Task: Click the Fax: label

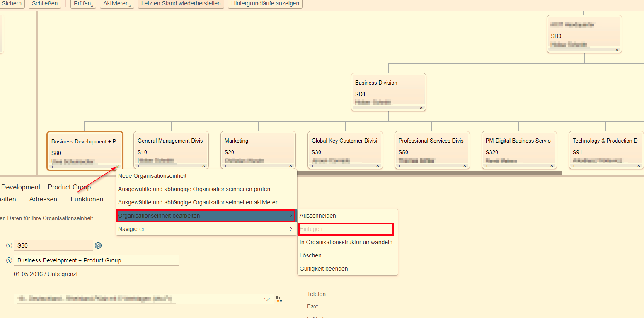Action: click(x=312, y=306)
